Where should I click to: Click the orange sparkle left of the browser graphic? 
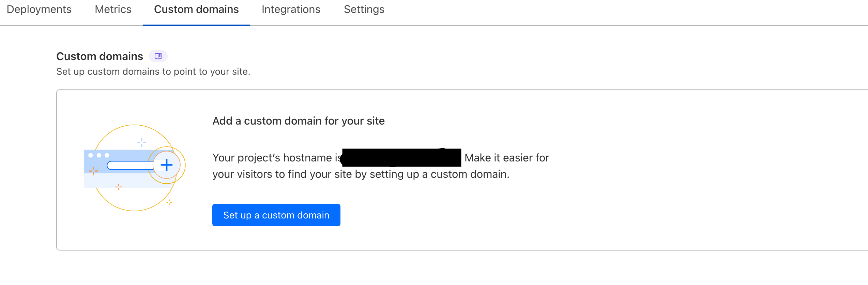point(93,170)
